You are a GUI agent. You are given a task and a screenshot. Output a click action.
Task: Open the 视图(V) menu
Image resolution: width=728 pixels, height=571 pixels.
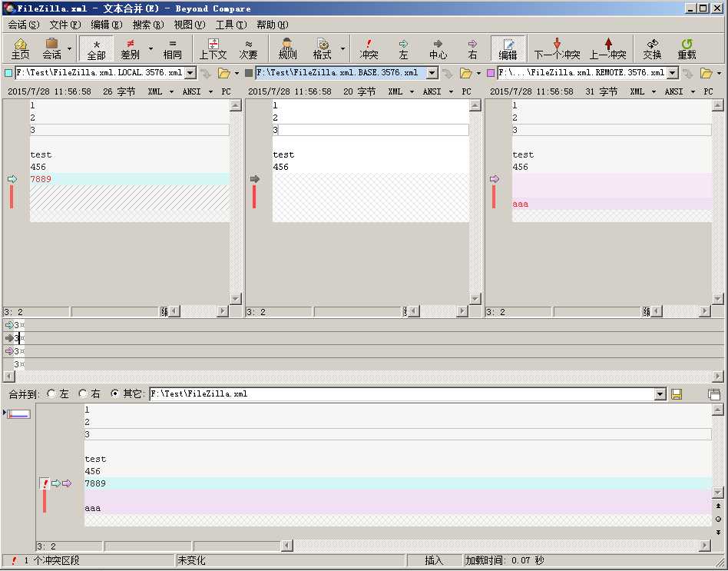pyautogui.click(x=190, y=25)
